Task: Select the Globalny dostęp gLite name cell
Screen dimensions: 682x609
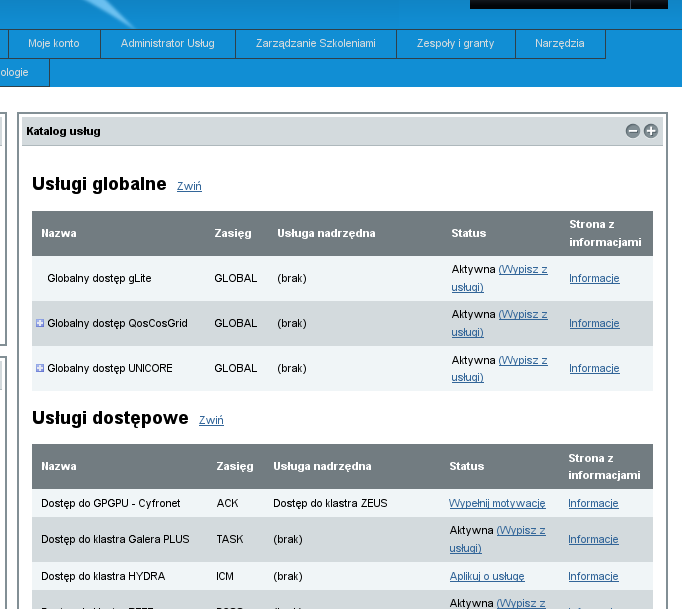Action: click(x=99, y=278)
